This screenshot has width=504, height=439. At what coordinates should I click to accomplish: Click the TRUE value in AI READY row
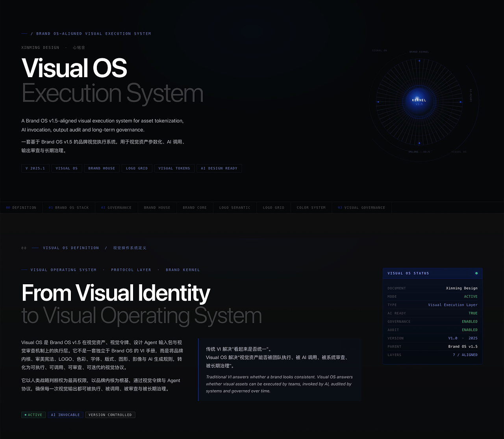click(473, 313)
